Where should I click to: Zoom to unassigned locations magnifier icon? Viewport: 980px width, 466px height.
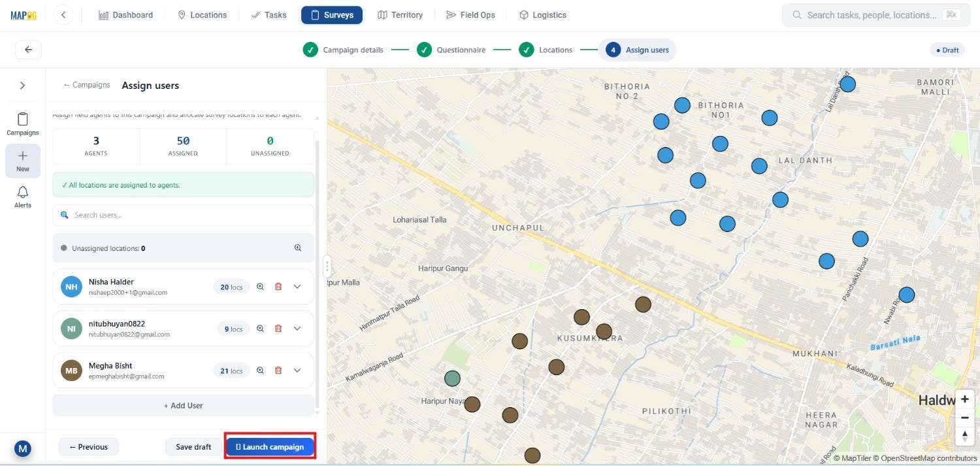pos(298,248)
